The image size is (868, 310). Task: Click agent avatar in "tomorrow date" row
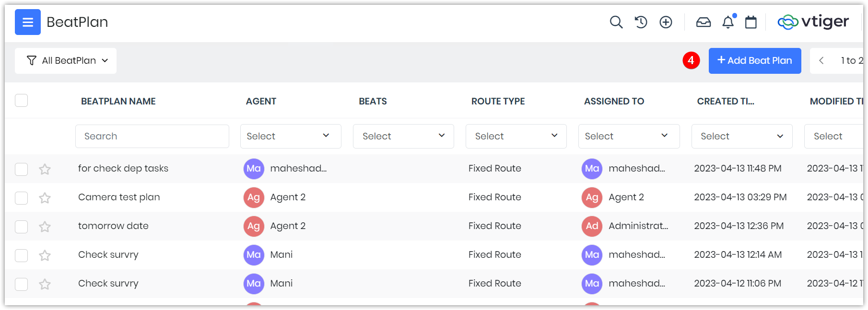point(254,226)
